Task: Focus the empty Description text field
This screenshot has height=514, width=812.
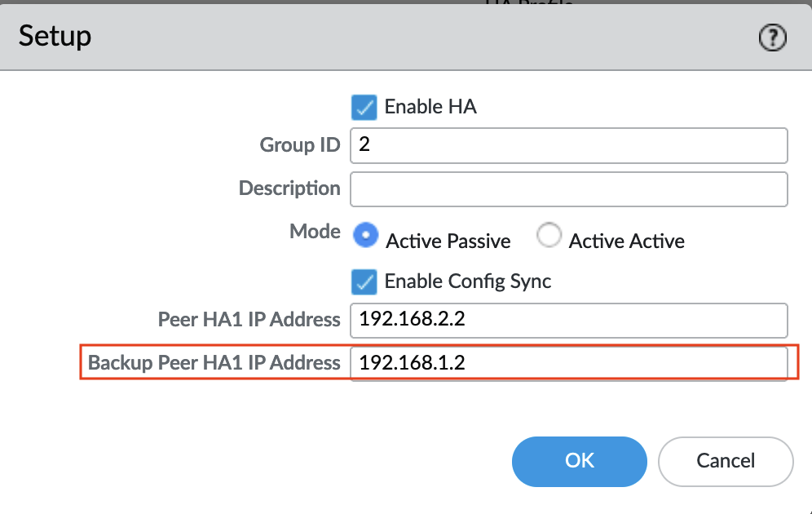Action: coord(568,188)
